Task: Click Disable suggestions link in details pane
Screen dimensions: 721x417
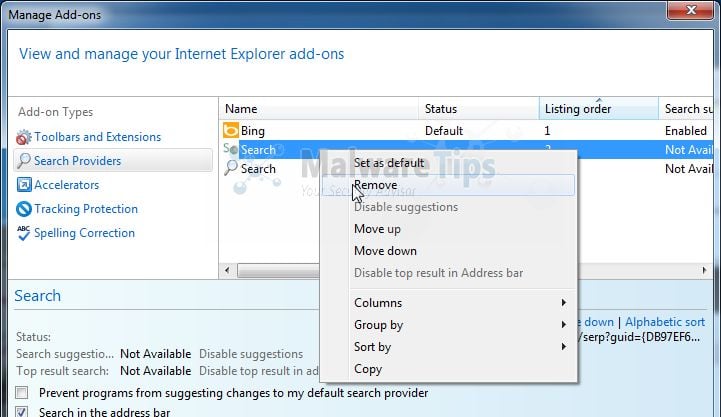Action: 251,354
